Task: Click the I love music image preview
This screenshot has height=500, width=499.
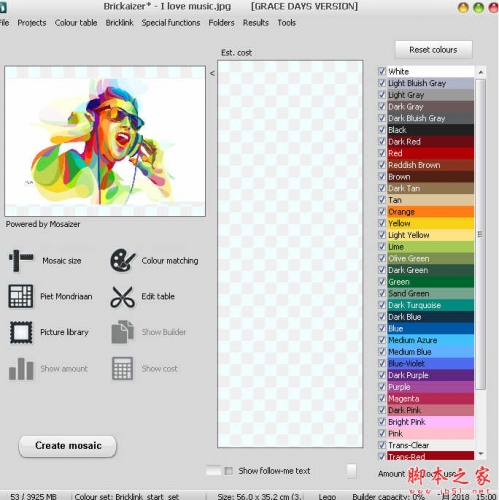Action: [x=105, y=141]
